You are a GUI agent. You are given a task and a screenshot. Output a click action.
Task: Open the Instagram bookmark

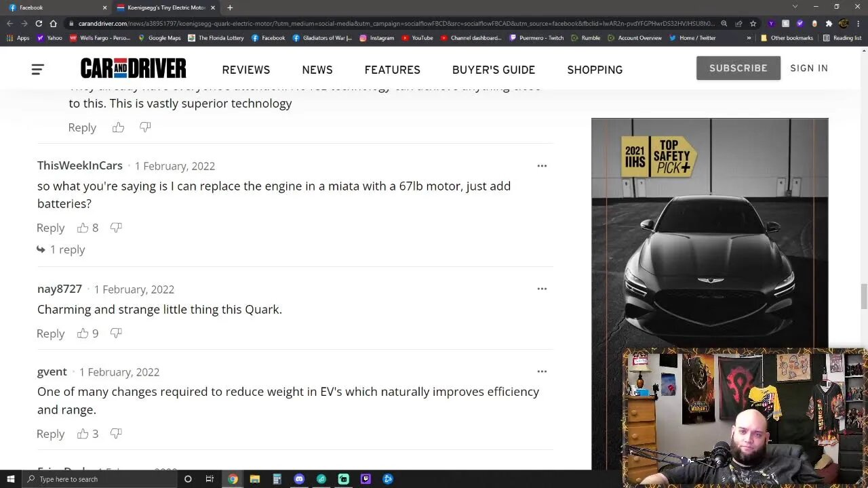[x=377, y=38]
